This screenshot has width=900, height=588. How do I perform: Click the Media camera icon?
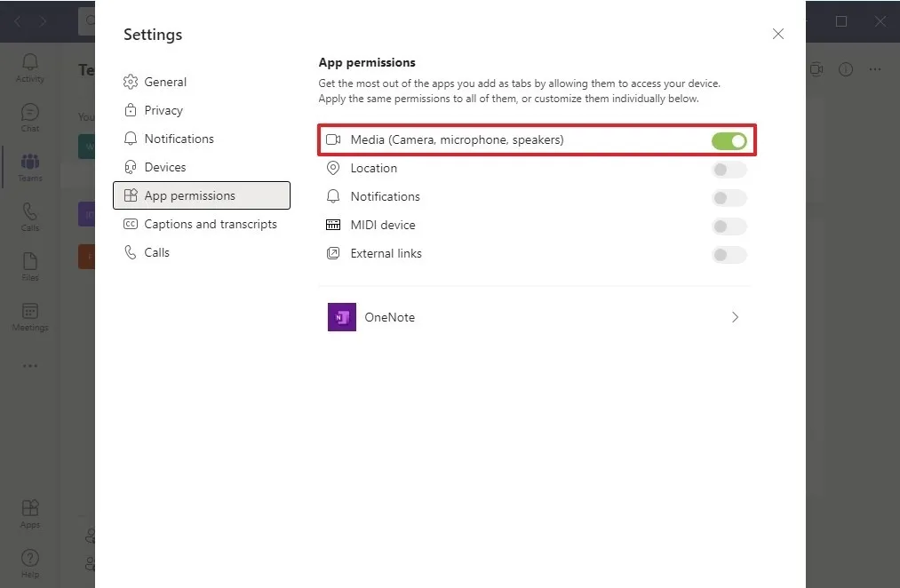[x=333, y=139]
